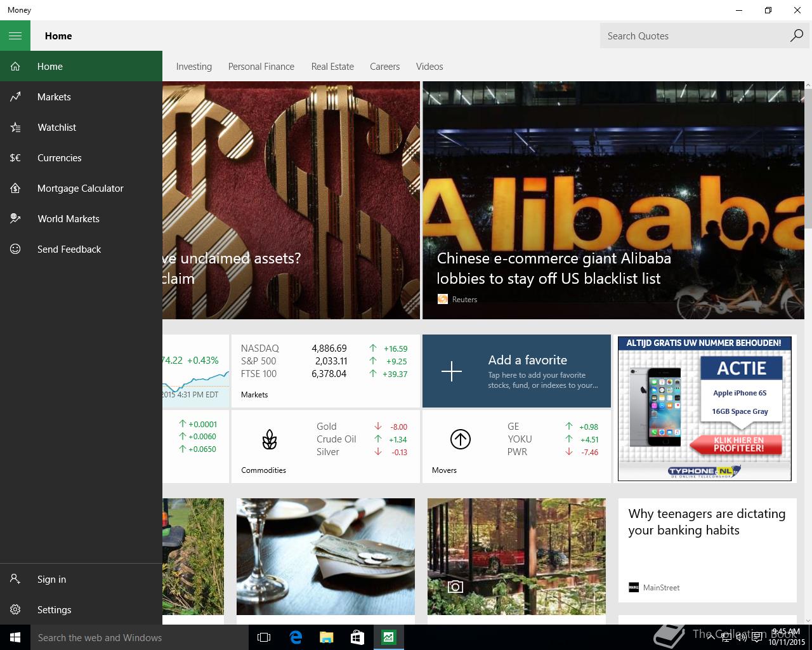The height and width of the screenshot is (650, 812).
Task: Click the Movers up-arrow circle icon
Action: pyautogui.click(x=460, y=439)
